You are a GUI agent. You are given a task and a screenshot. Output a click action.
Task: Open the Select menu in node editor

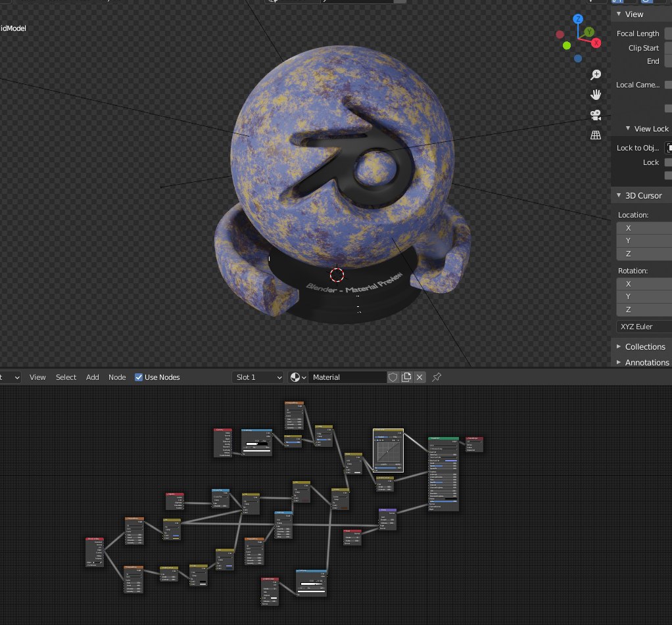(66, 377)
